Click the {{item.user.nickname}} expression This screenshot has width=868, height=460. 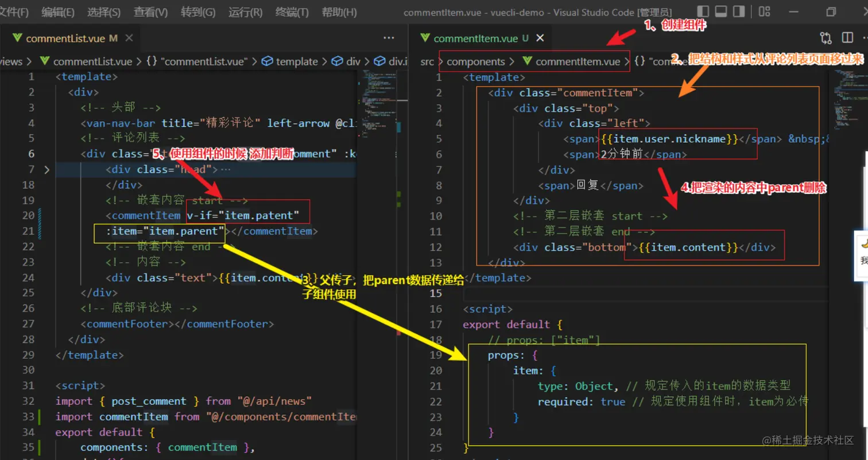pyautogui.click(x=669, y=139)
